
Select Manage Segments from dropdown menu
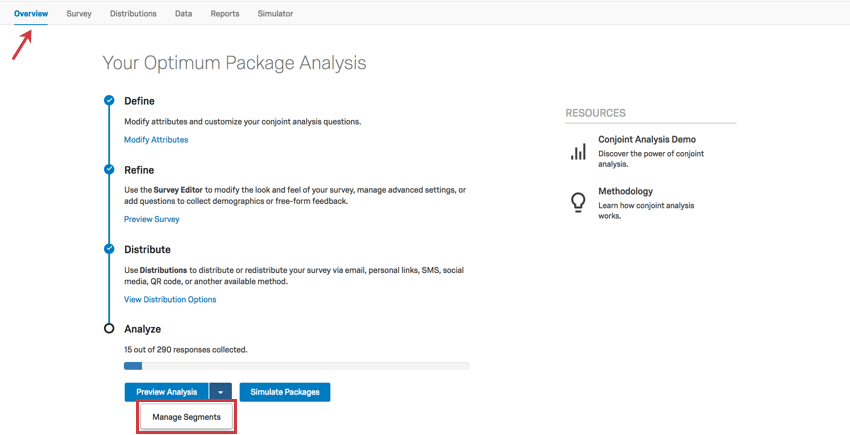click(x=186, y=417)
